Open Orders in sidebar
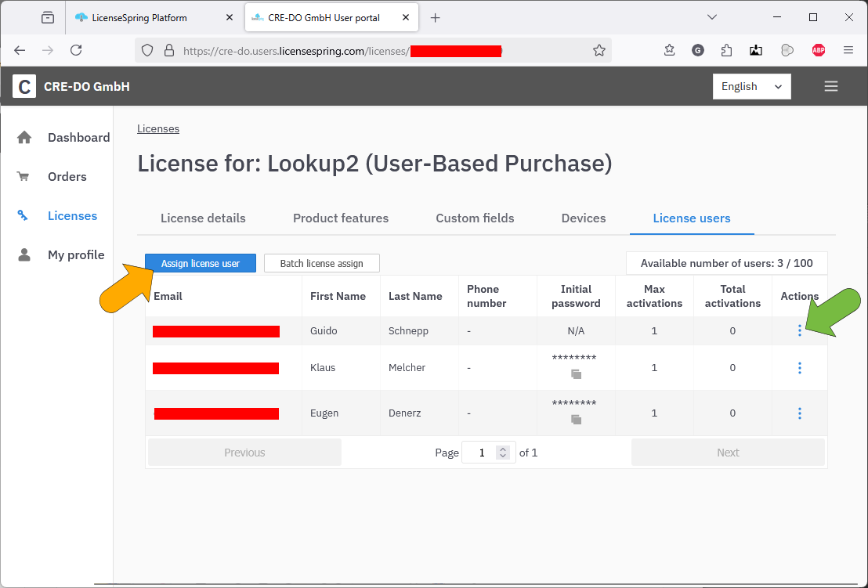Viewport: 868px width, 588px height. (67, 176)
